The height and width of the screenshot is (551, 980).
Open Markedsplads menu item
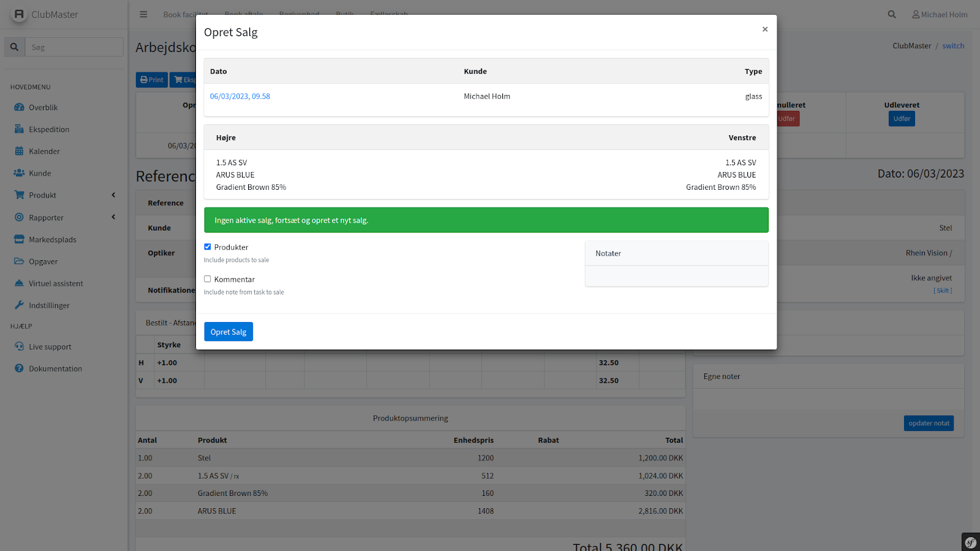click(x=52, y=239)
